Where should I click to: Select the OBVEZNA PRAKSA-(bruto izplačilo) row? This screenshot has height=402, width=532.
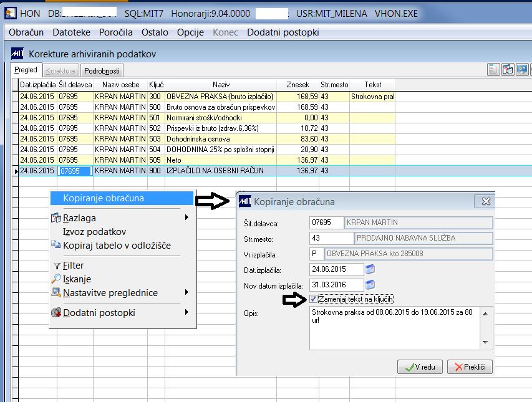pyautogui.click(x=207, y=97)
